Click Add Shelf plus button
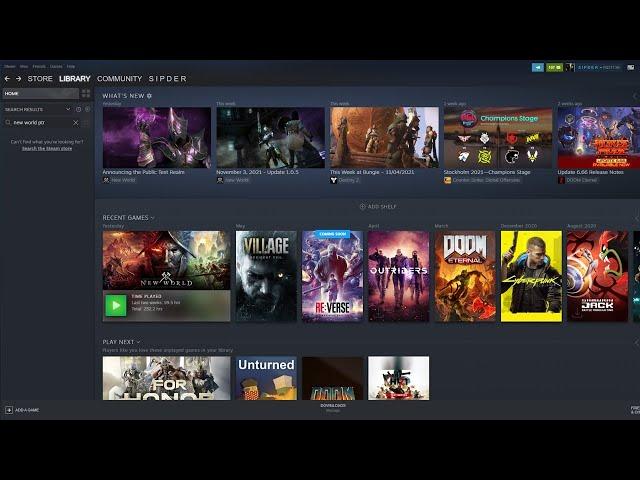Viewport: 640px width, 480px height. tap(378, 207)
